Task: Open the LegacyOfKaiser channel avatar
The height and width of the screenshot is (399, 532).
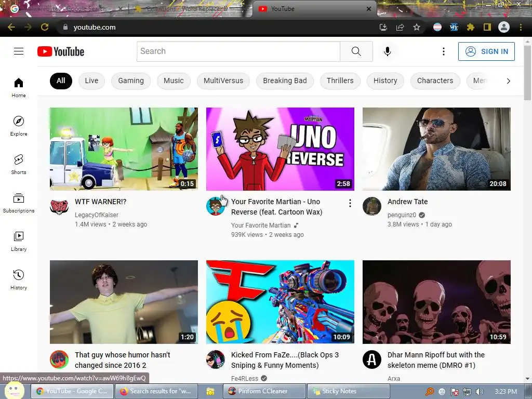Action: [x=59, y=206]
